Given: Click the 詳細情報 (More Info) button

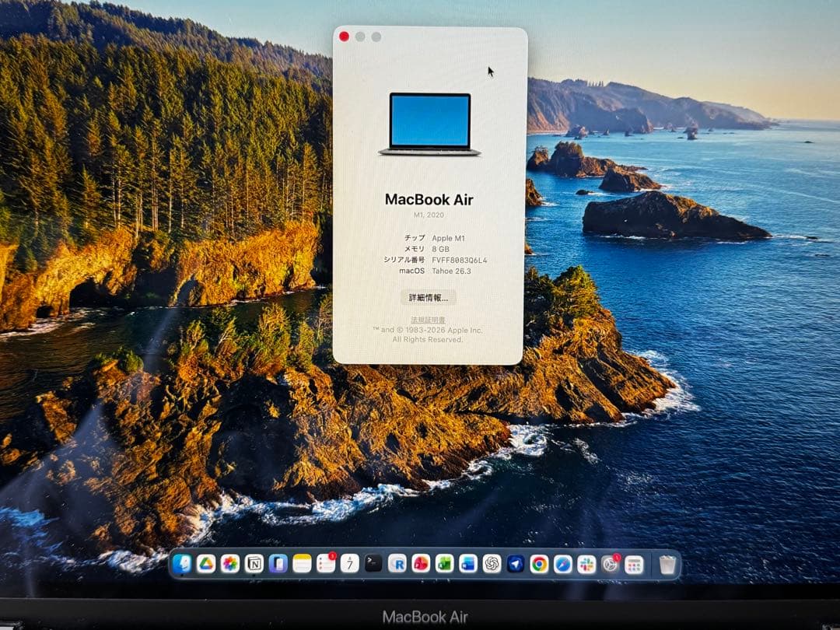Looking at the screenshot, I should pos(429,298).
